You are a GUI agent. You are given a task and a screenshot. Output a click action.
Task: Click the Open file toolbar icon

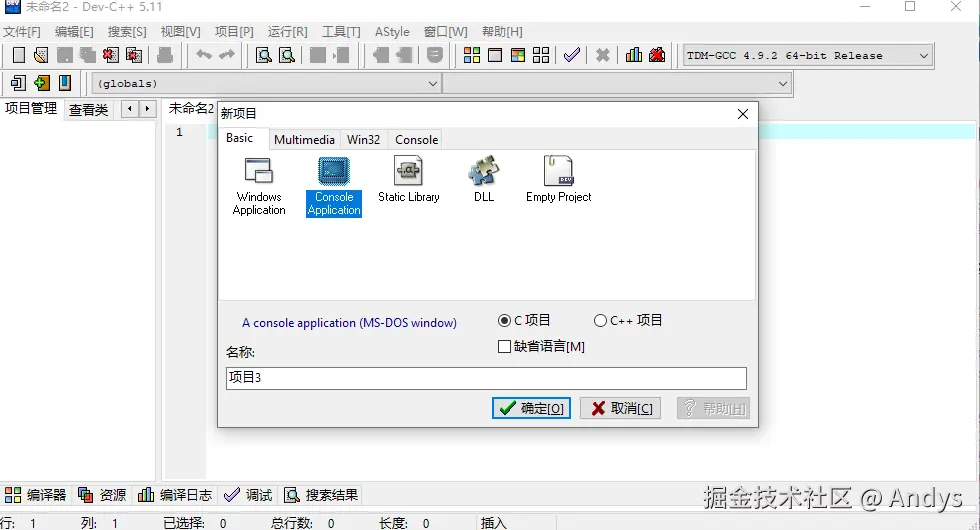pyautogui.click(x=41, y=55)
